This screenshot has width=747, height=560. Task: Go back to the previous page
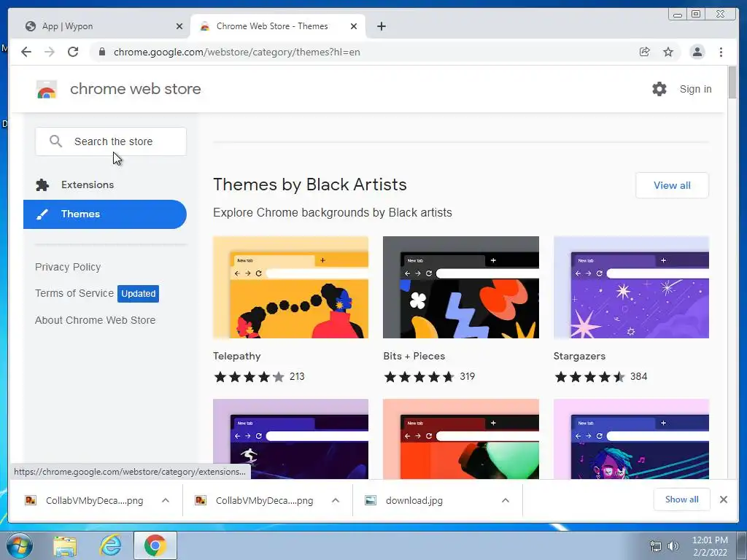coord(26,52)
